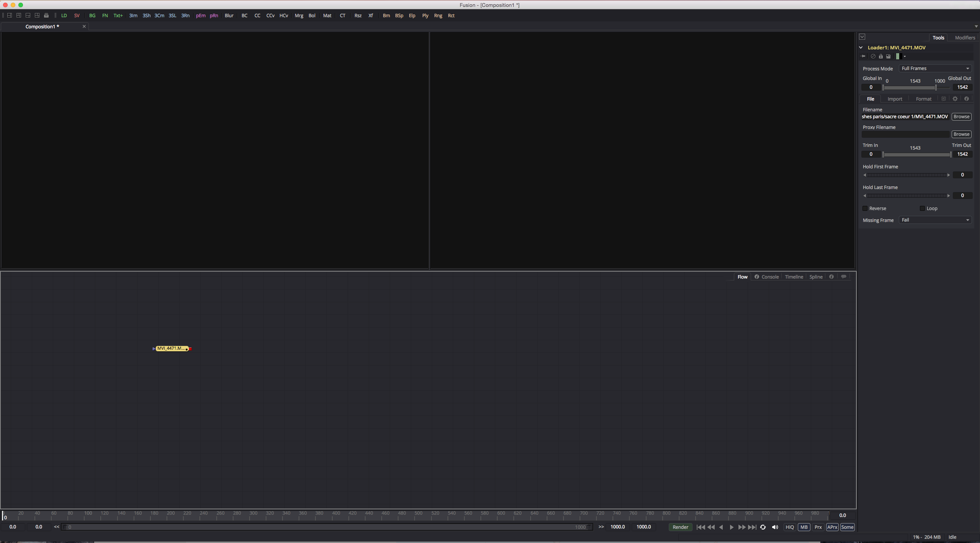Enable the Reverse checkbox
Screen dimensions: 980x543
click(866, 208)
